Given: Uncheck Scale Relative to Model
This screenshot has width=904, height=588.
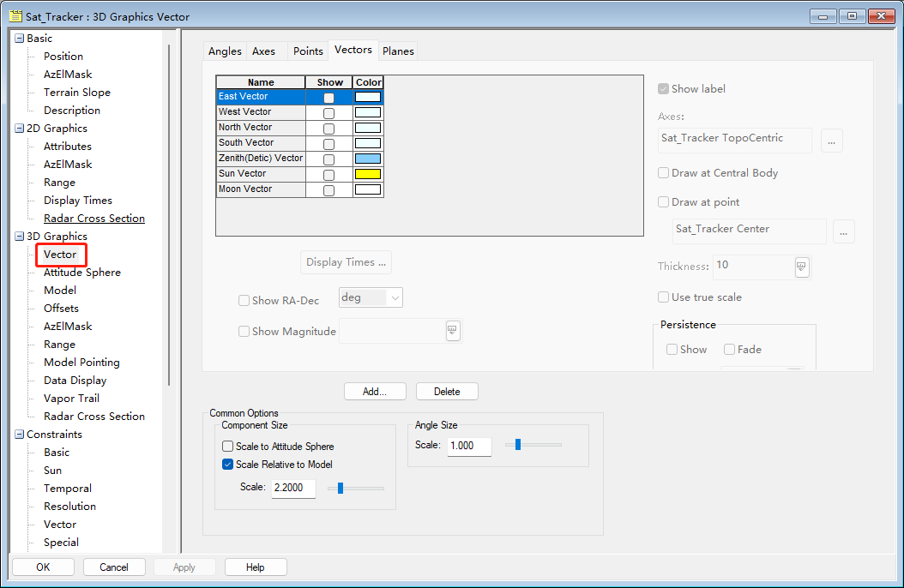Looking at the screenshot, I should [x=228, y=465].
